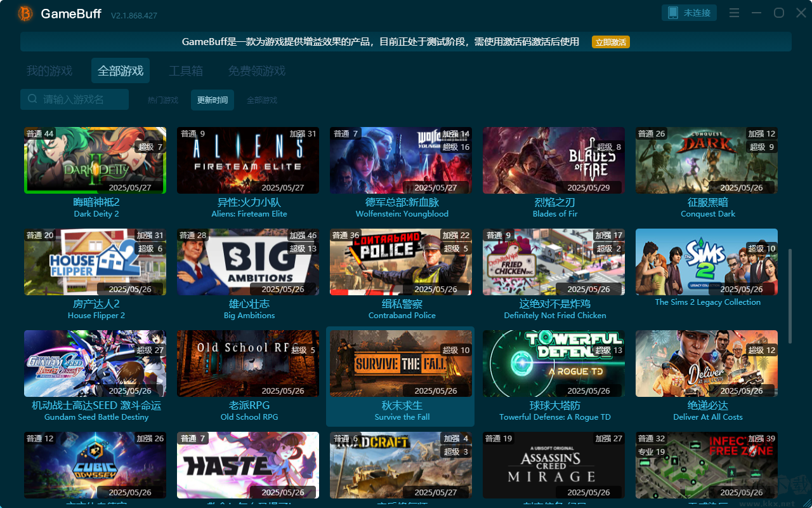Viewport: 812px width, 508px height.
Task: Open the RoadCraft cover thumbnail
Action: (401, 465)
